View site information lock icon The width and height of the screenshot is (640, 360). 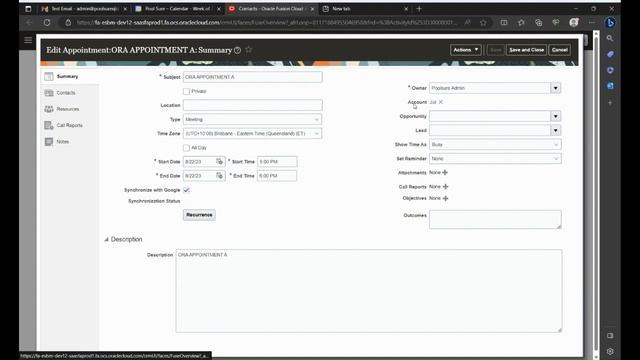coord(68,23)
